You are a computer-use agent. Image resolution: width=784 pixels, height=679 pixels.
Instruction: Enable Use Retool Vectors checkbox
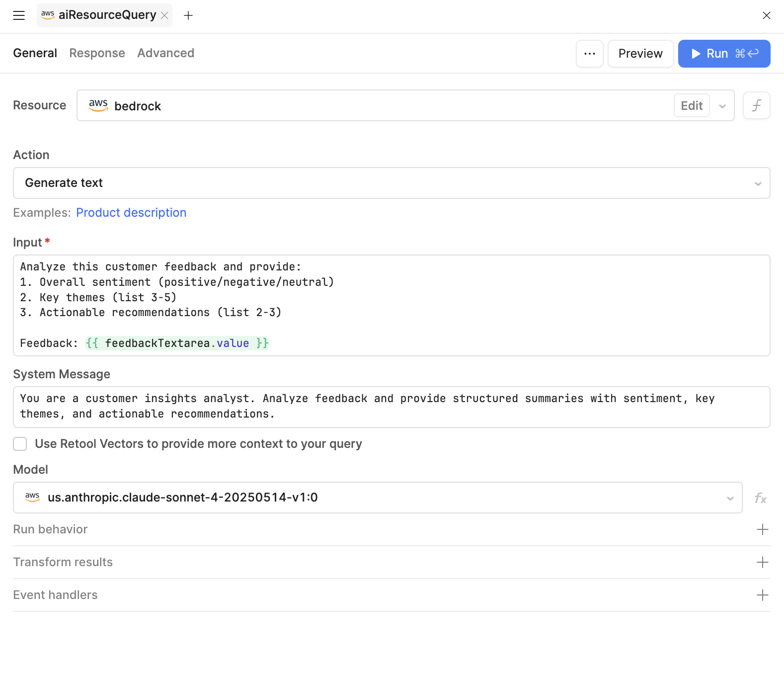[x=20, y=444]
